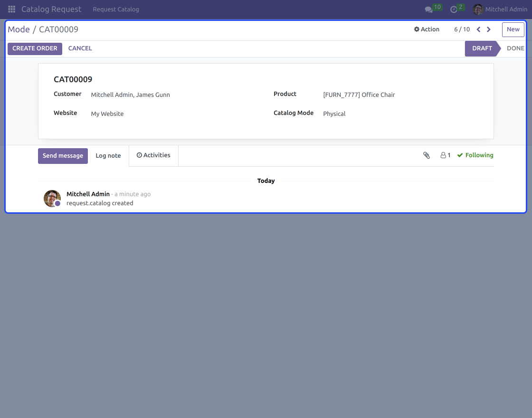Click the Catalog Mode value Physical
Image resolution: width=532 pixels, height=418 pixels.
[334, 114]
